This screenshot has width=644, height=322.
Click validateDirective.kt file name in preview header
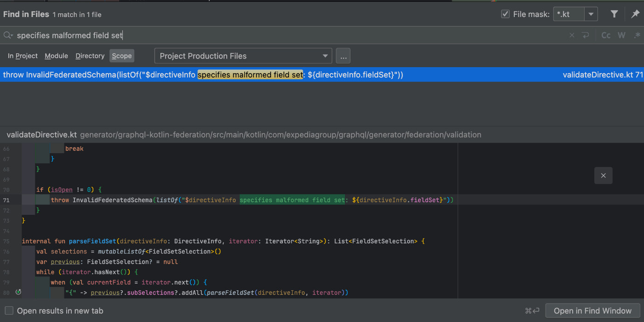pyautogui.click(x=41, y=135)
